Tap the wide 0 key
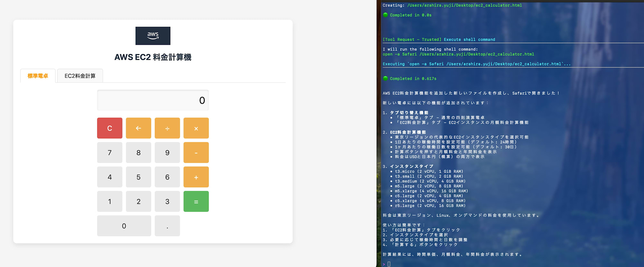The width and height of the screenshot is (644, 267). pyautogui.click(x=124, y=226)
